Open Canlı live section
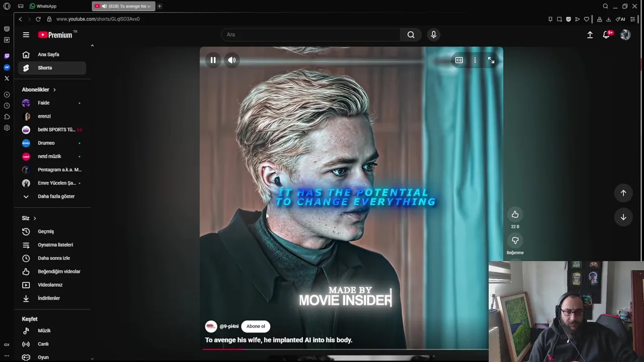This screenshot has height=362, width=644. tap(52, 344)
